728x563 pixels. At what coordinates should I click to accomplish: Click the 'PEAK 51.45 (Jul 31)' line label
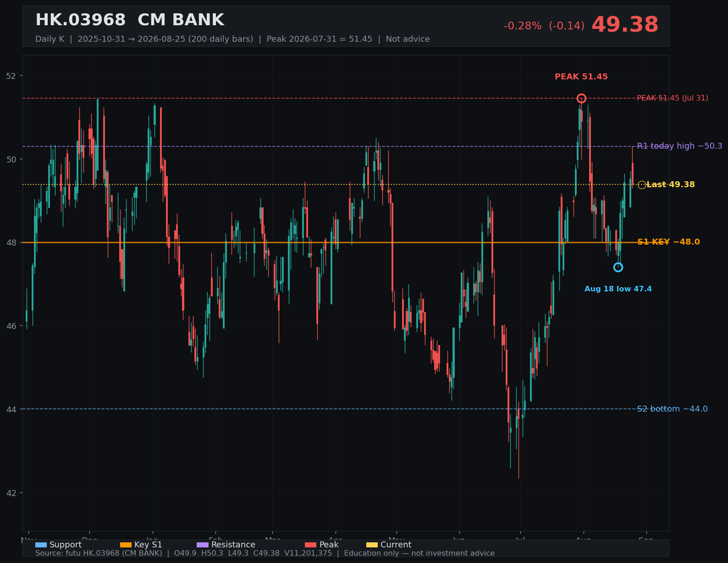click(673, 98)
